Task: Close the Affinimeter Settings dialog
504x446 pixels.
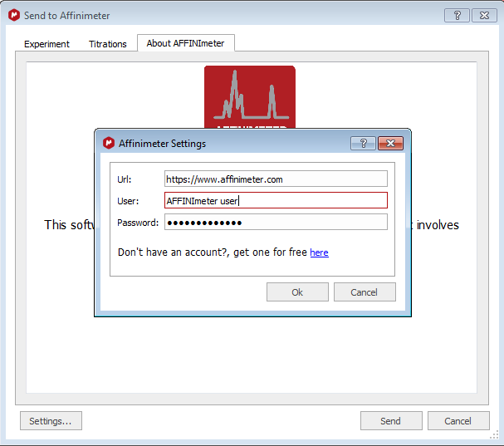Action: coord(390,143)
